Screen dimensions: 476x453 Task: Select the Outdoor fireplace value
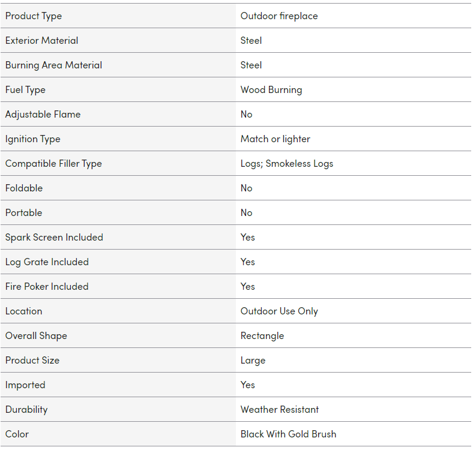point(279,16)
